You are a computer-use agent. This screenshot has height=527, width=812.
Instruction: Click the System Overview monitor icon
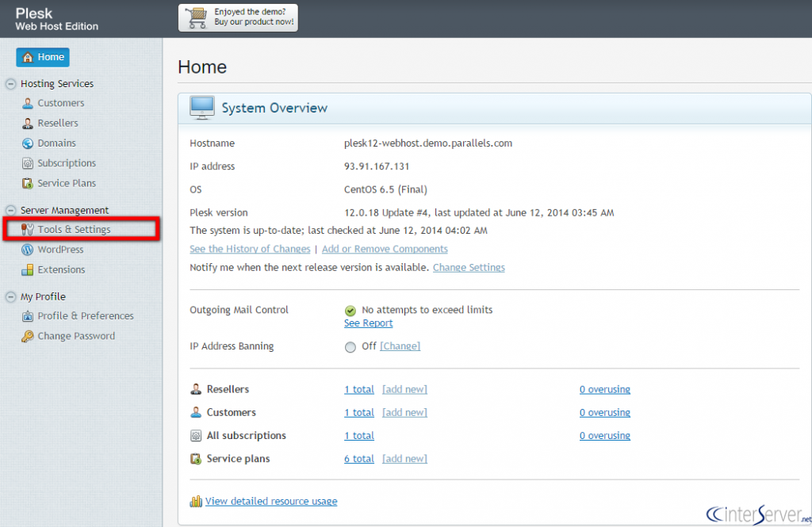coord(201,107)
